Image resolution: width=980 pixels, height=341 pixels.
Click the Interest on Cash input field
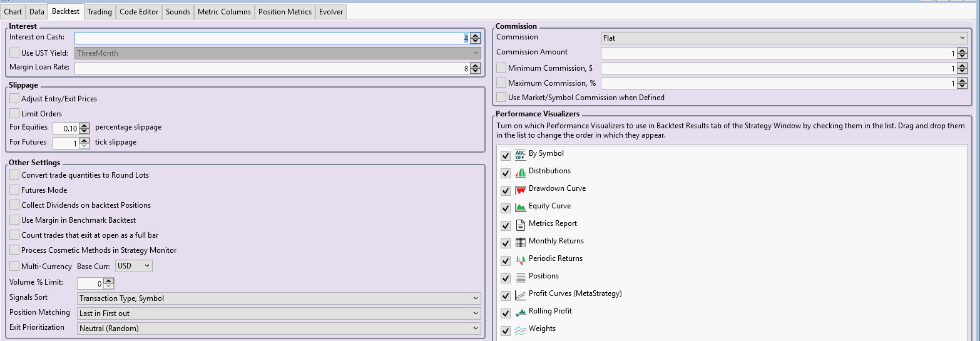click(x=269, y=38)
